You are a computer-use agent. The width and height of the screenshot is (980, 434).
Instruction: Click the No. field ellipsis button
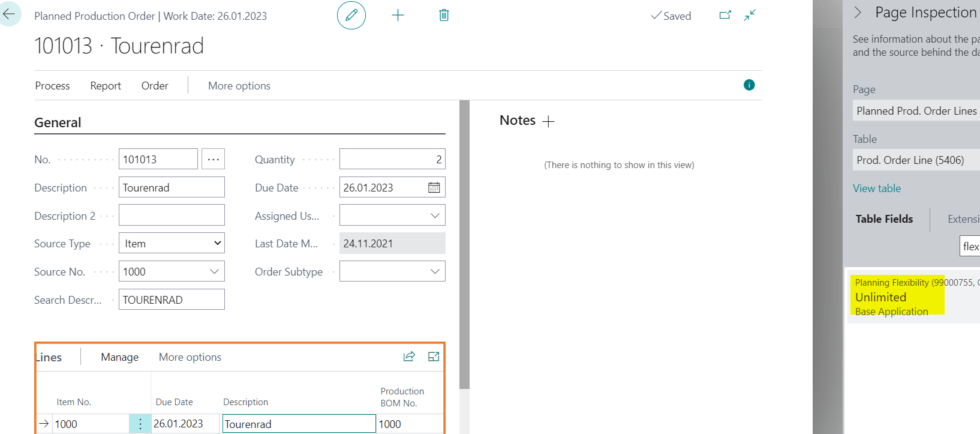click(213, 159)
